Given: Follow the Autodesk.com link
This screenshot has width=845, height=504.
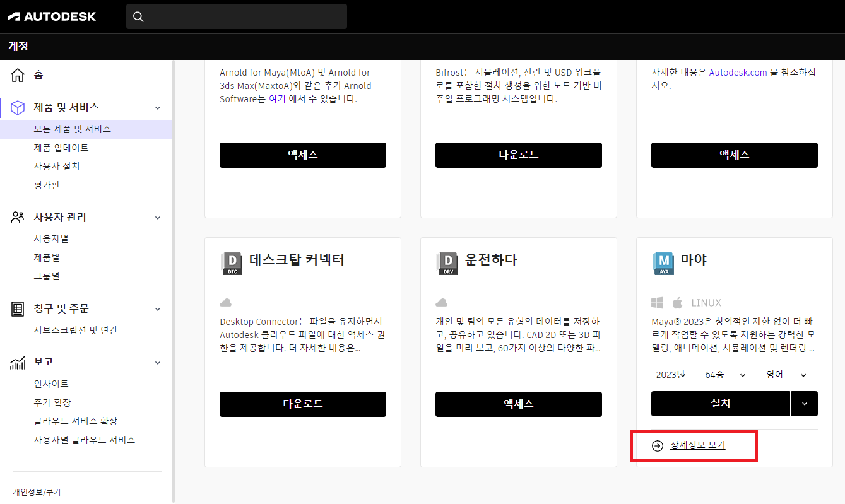Looking at the screenshot, I should coord(738,73).
